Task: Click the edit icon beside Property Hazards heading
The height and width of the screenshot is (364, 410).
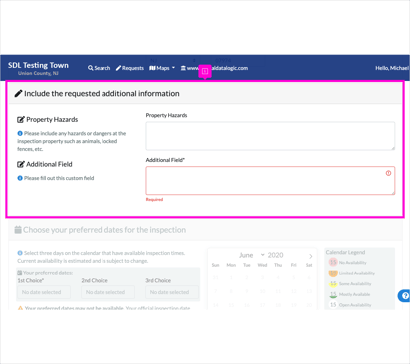Action: click(21, 119)
